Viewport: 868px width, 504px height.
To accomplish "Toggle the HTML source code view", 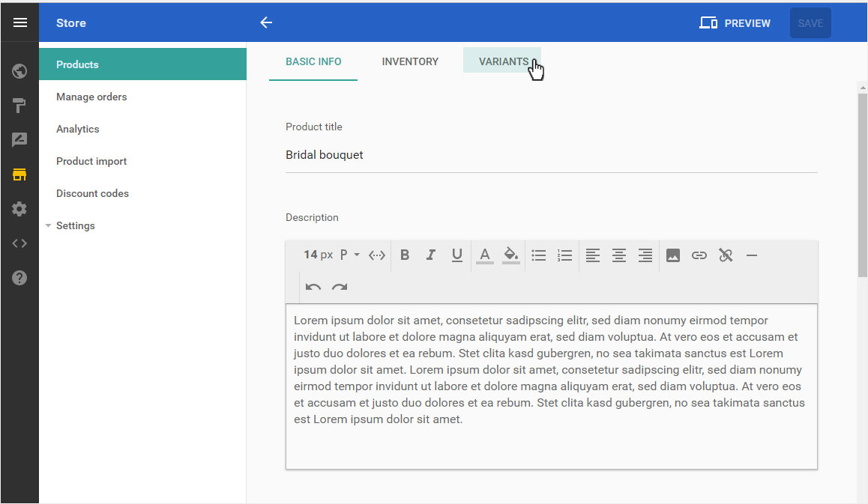I will (377, 255).
